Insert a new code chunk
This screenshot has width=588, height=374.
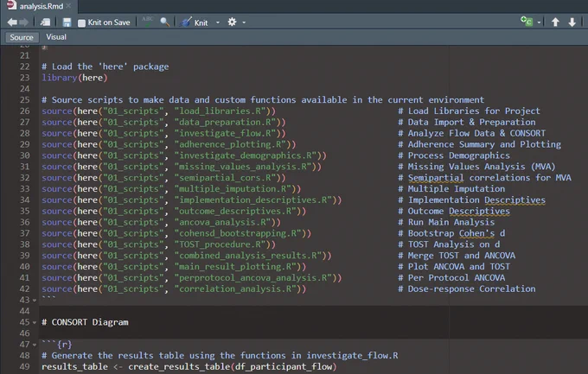[527, 22]
